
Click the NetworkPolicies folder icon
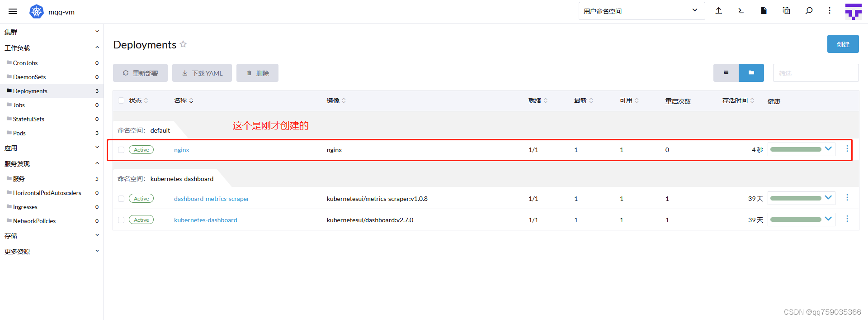(9, 220)
